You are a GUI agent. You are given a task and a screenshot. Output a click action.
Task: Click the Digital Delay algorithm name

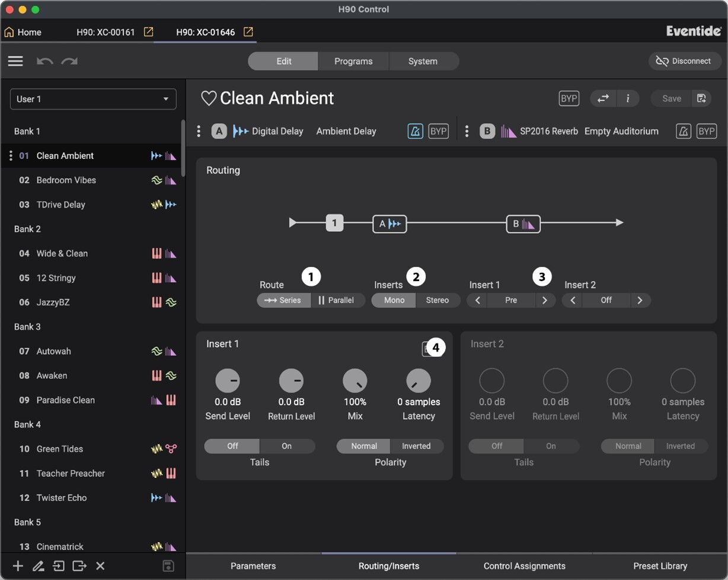(x=277, y=131)
